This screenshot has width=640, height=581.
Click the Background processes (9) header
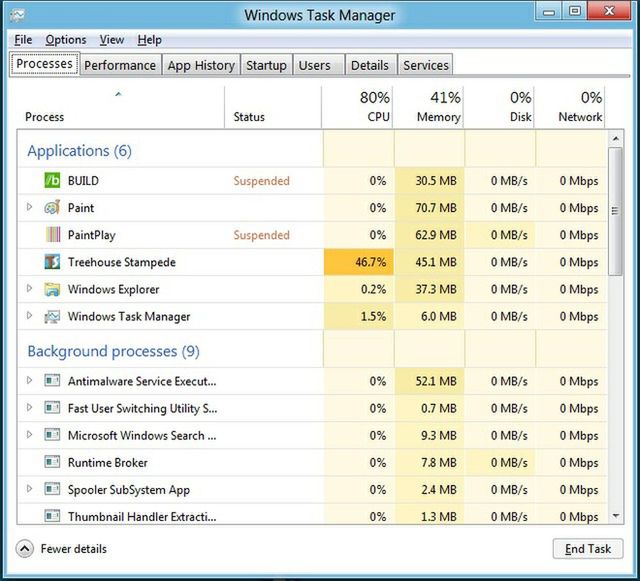coord(113,351)
